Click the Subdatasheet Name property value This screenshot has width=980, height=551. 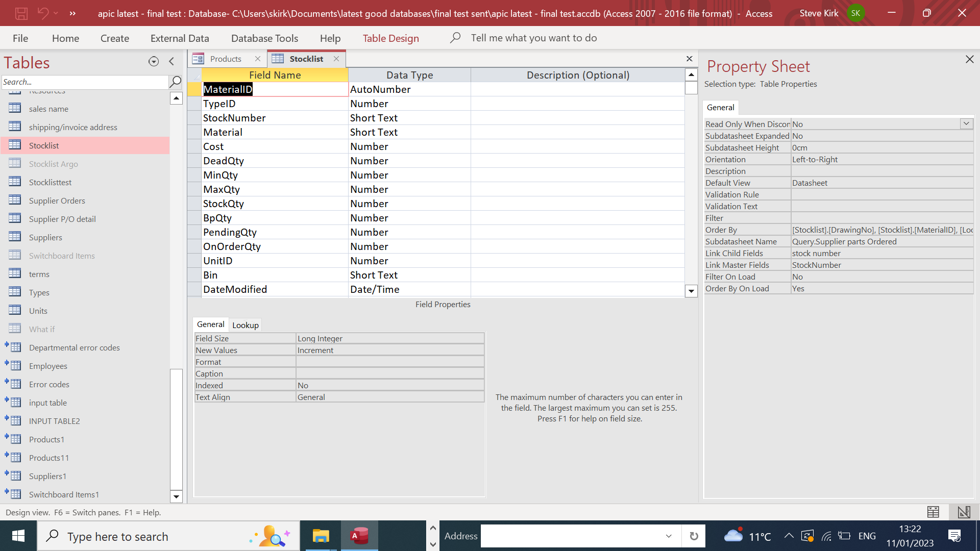point(882,242)
